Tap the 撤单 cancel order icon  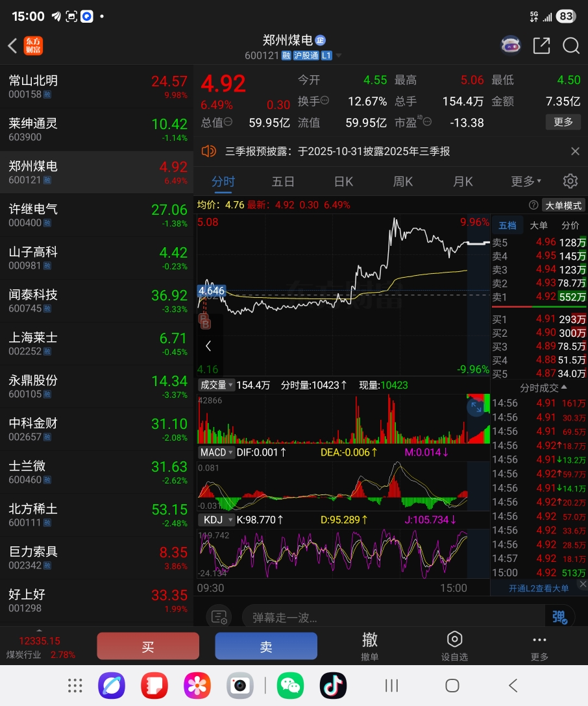tap(370, 646)
